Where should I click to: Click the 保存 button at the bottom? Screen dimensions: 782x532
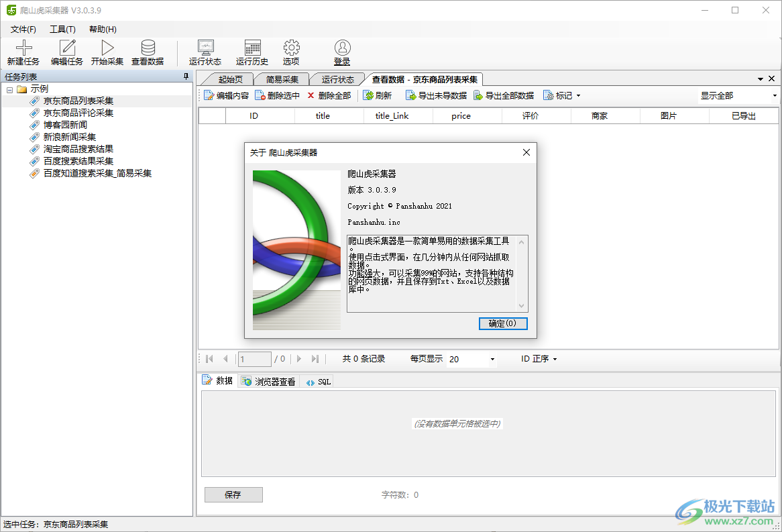coord(233,494)
